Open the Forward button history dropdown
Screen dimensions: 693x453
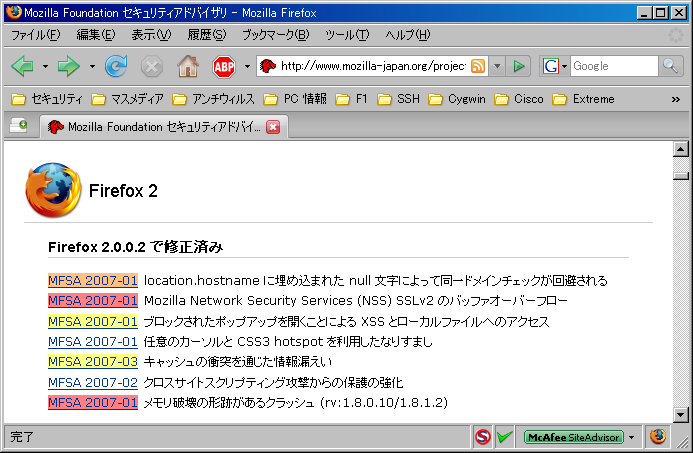pyautogui.click(x=92, y=67)
